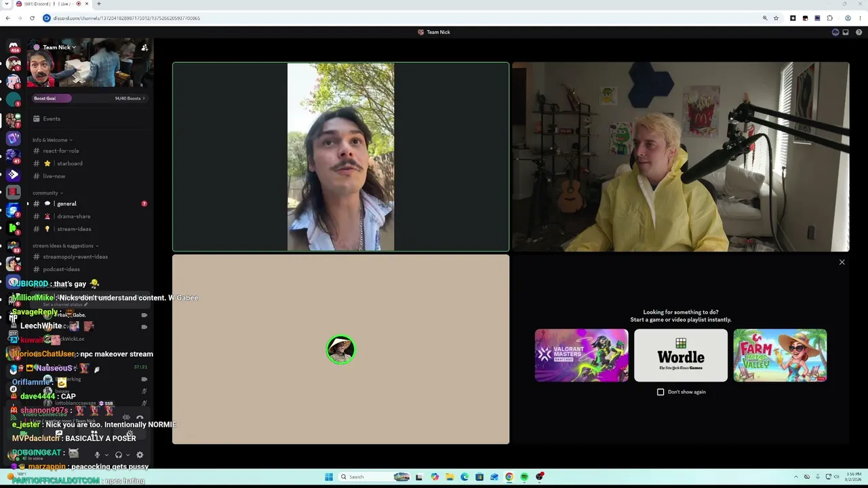Open the Windows Start menu
The image size is (868, 488).
tap(329, 476)
